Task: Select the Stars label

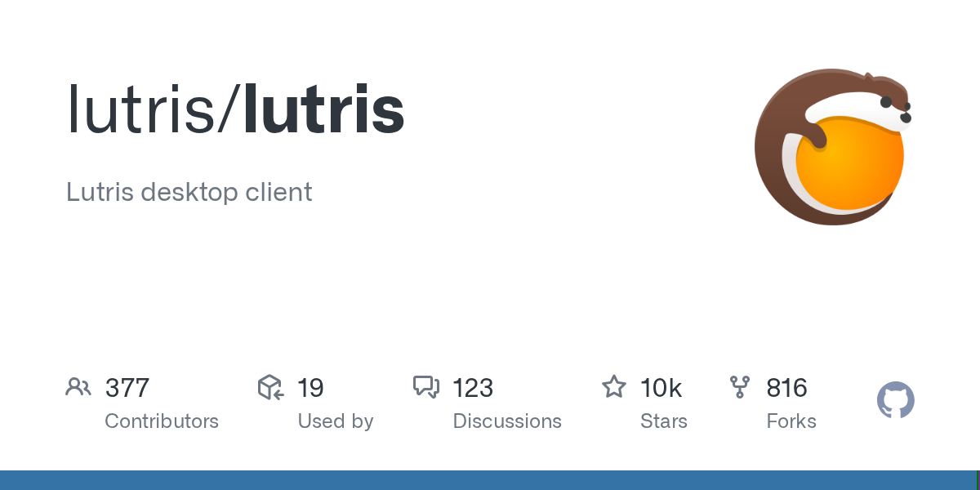Action: pyautogui.click(x=664, y=421)
